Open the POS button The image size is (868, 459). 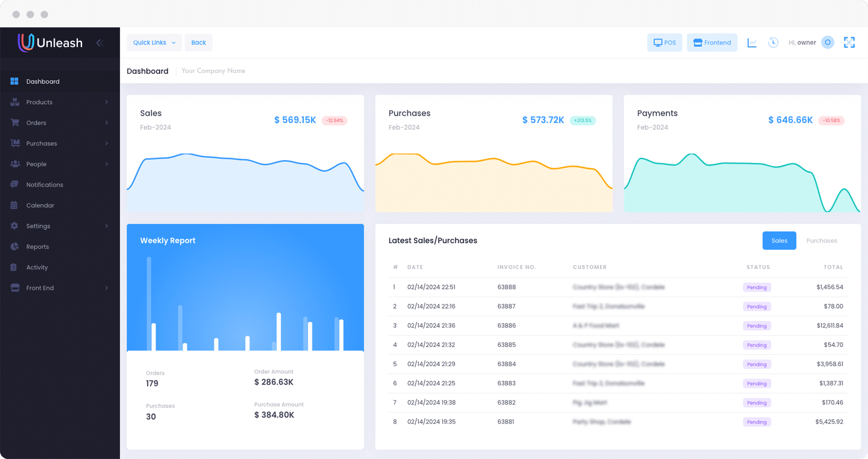664,43
